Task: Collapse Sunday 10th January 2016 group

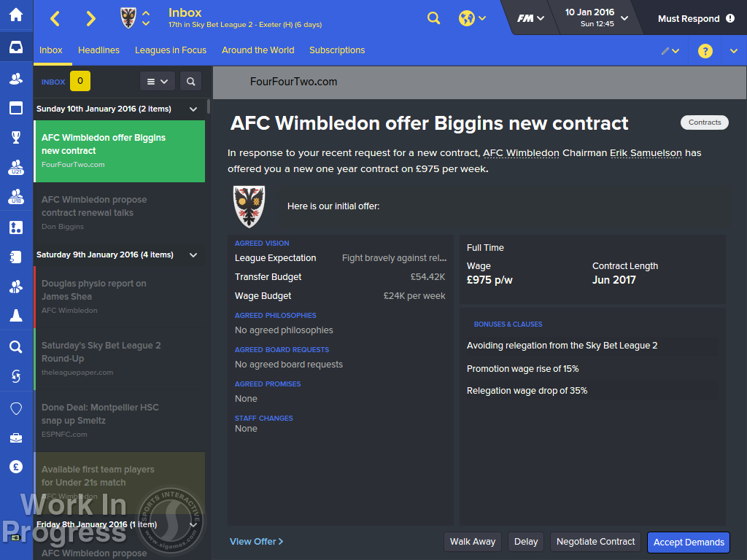Action: 193,109
